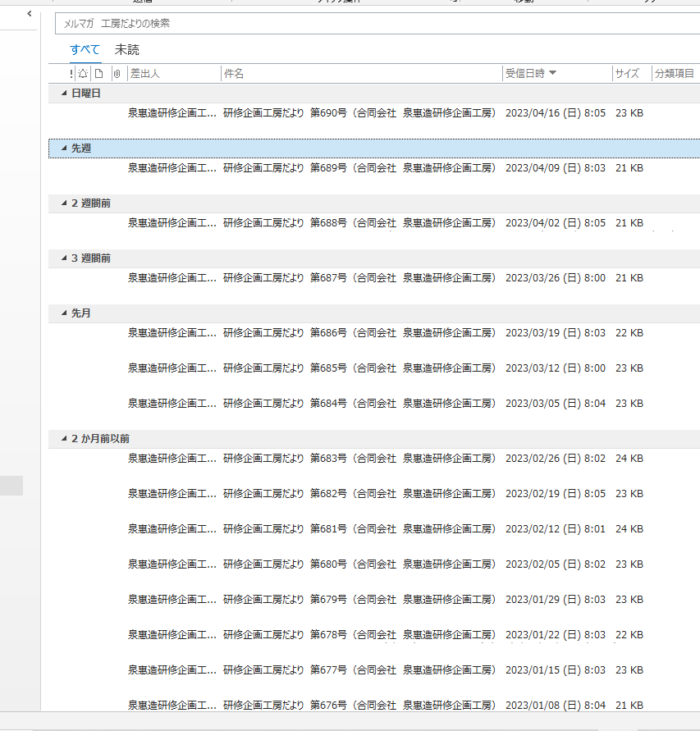The image size is (700, 731).
Task: Click the date 2023/04/02 (日) 8:05
Action: click(556, 223)
